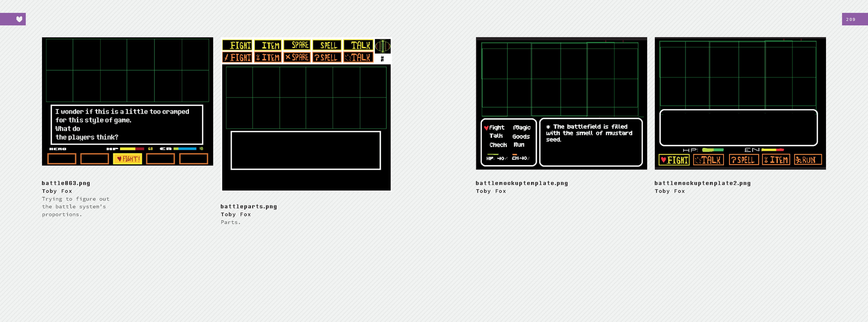The width and height of the screenshot is (868, 322).
Task: Click the 'Parts.' caption text
Action: pos(231,222)
